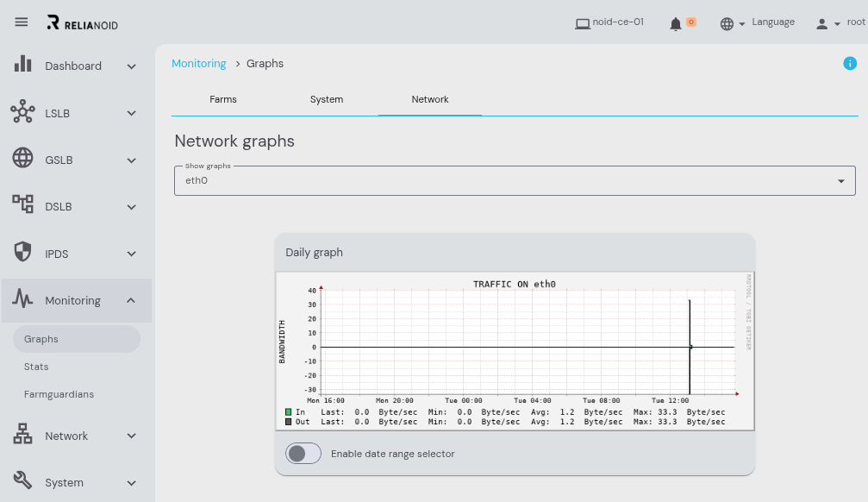Open Graphs in the Monitoring submenu
Screen dimensions: 868x502
(77, 339)
